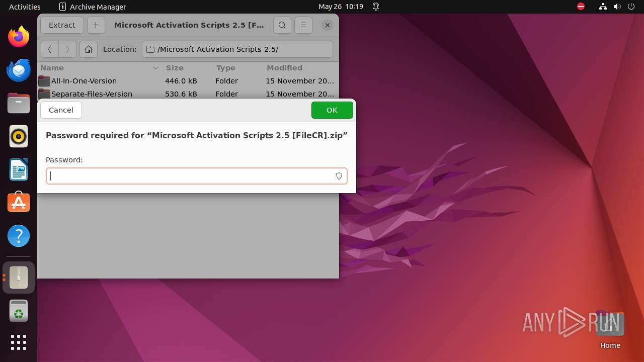Show Applications grid
The height and width of the screenshot is (362, 644).
click(x=19, y=342)
